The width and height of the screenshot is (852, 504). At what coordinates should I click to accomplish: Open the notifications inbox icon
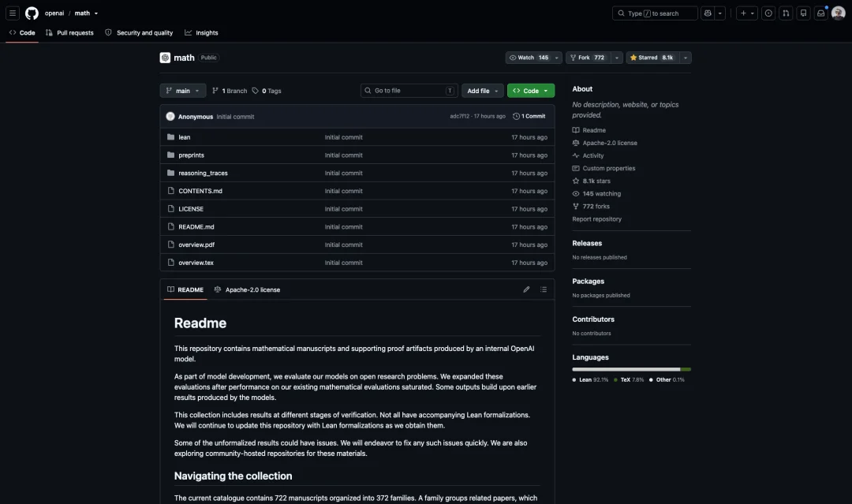[x=821, y=13]
